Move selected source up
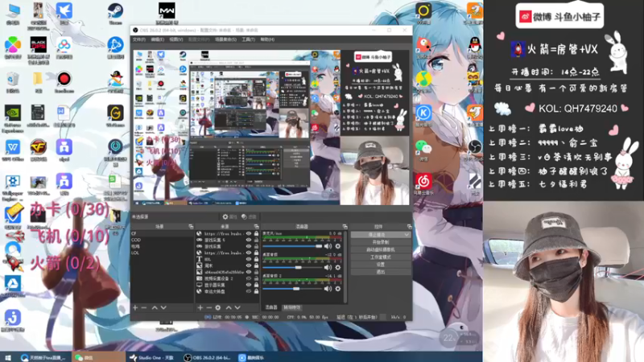Screen dimensions: 644x362 (229, 307)
